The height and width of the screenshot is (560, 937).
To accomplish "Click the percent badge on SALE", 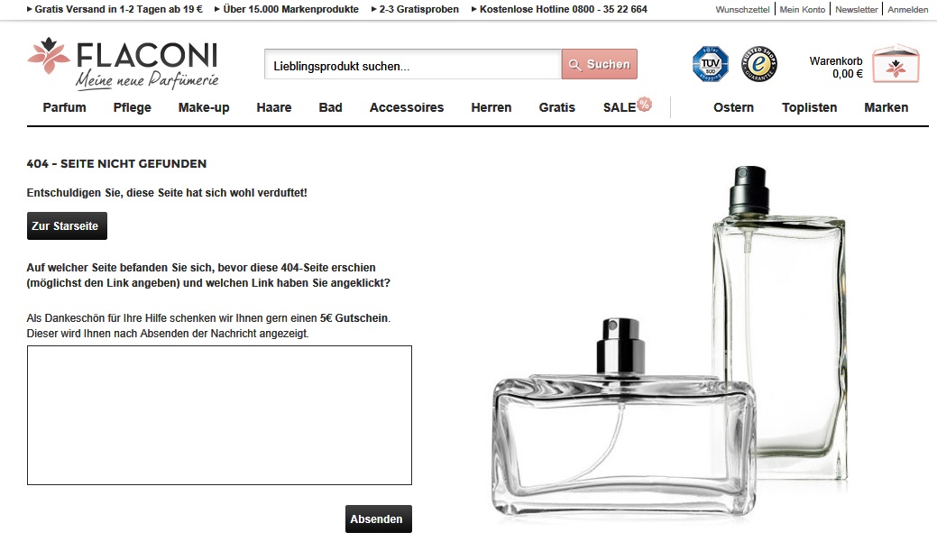I will pyautogui.click(x=644, y=104).
